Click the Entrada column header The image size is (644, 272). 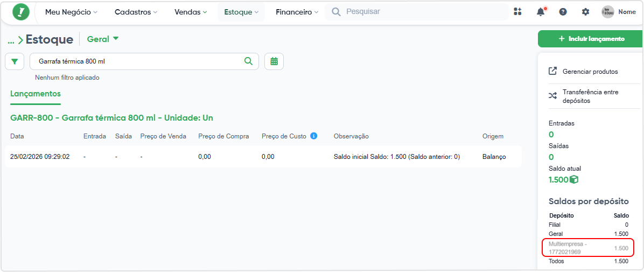(x=94, y=136)
